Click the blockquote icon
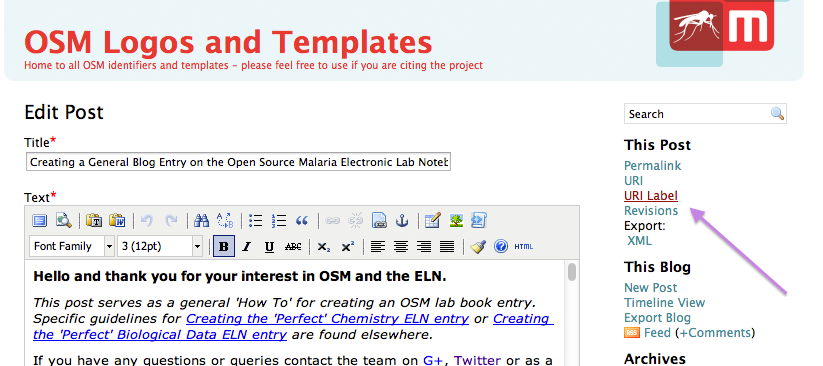This screenshot has height=366, width=823. [302, 221]
